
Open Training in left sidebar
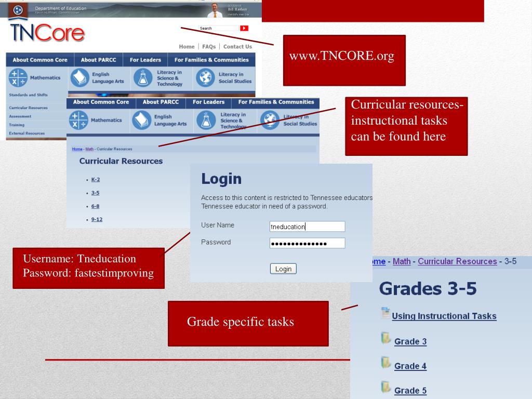(x=17, y=125)
